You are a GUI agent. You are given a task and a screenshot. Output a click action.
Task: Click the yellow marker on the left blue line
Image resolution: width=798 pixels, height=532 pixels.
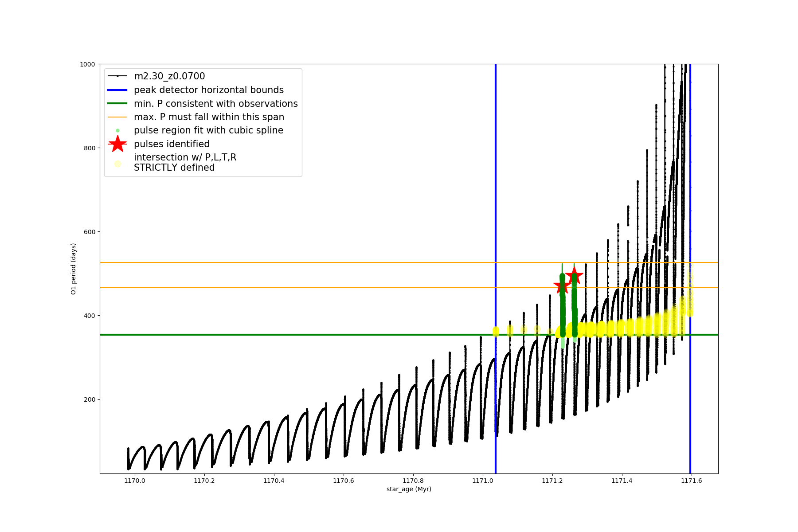(496, 331)
